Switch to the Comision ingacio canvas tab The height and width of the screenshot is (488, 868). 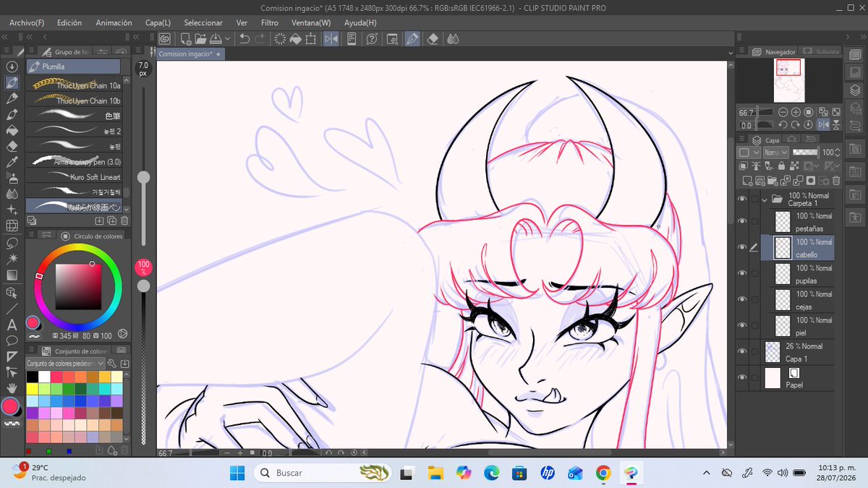pos(190,53)
